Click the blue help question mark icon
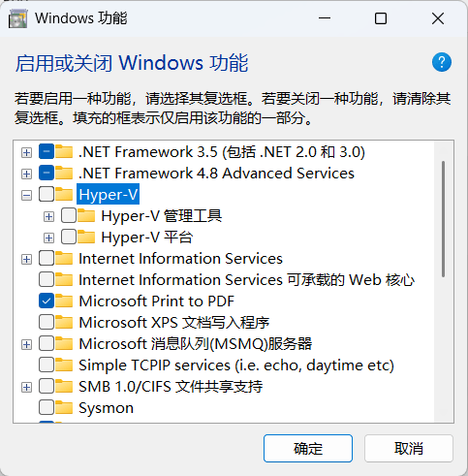468x476 pixels. pyautogui.click(x=442, y=62)
